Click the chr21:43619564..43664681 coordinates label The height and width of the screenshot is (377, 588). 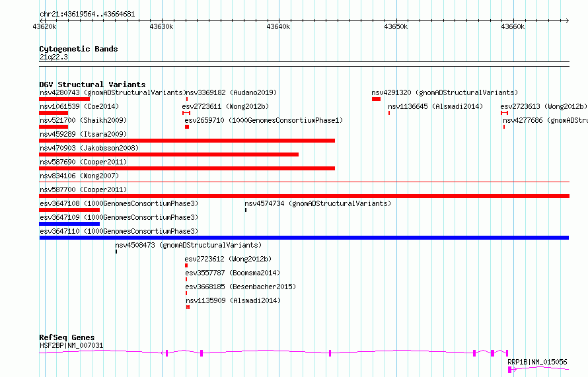point(87,14)
